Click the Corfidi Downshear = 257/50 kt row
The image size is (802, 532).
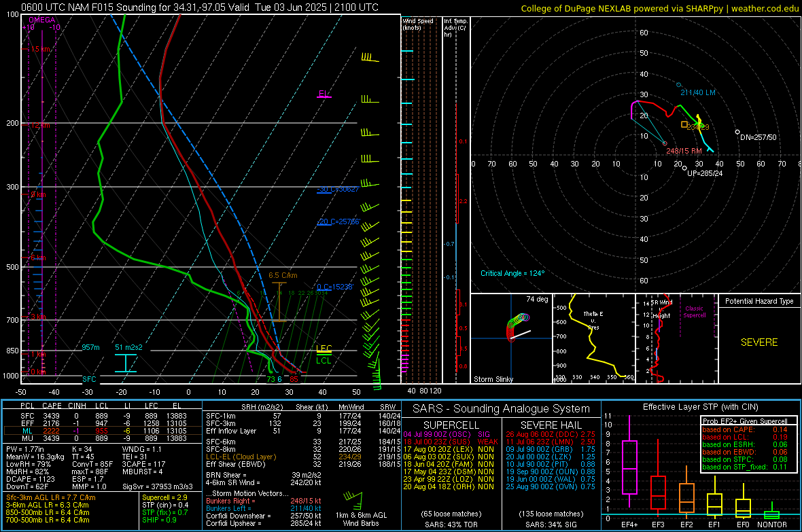point(264,516)
